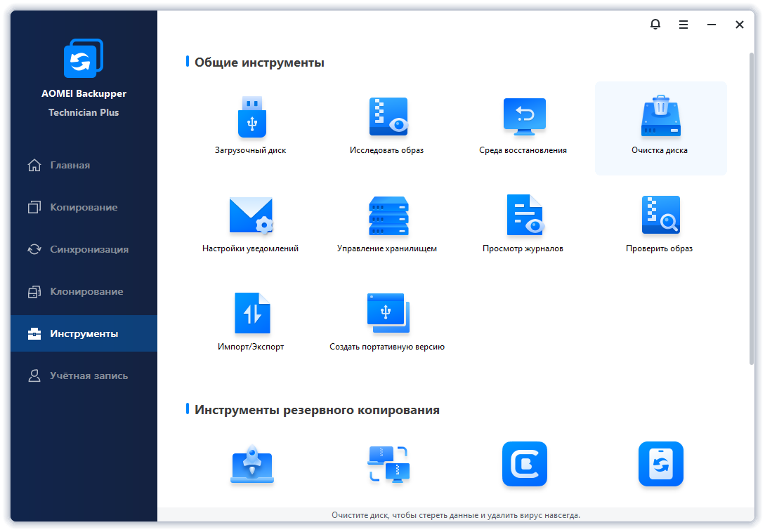765x532 pixels.
Task: Switch to Копирование section
Action: click(84, 208)
